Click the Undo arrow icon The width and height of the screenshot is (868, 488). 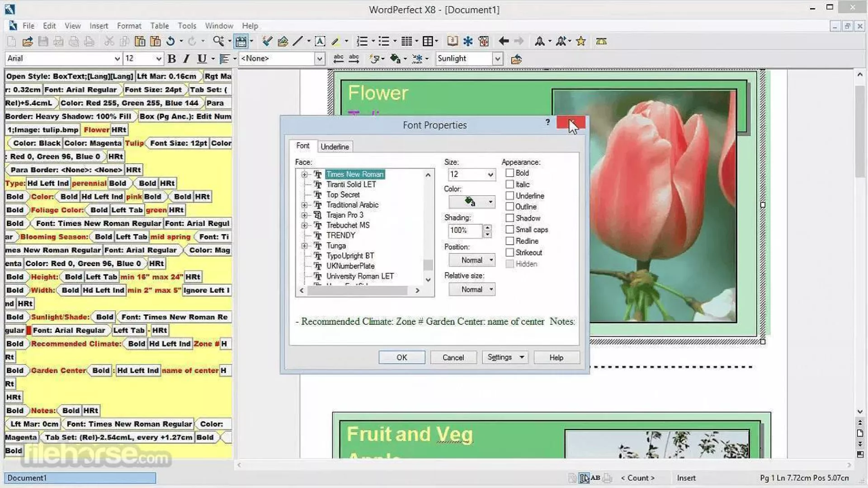tap(170, 42)
